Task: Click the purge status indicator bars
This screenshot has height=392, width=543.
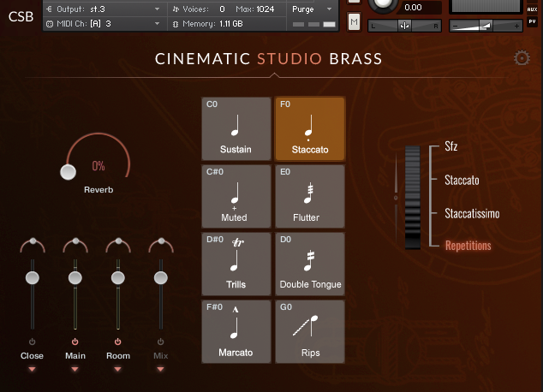Action: (313, 24)
